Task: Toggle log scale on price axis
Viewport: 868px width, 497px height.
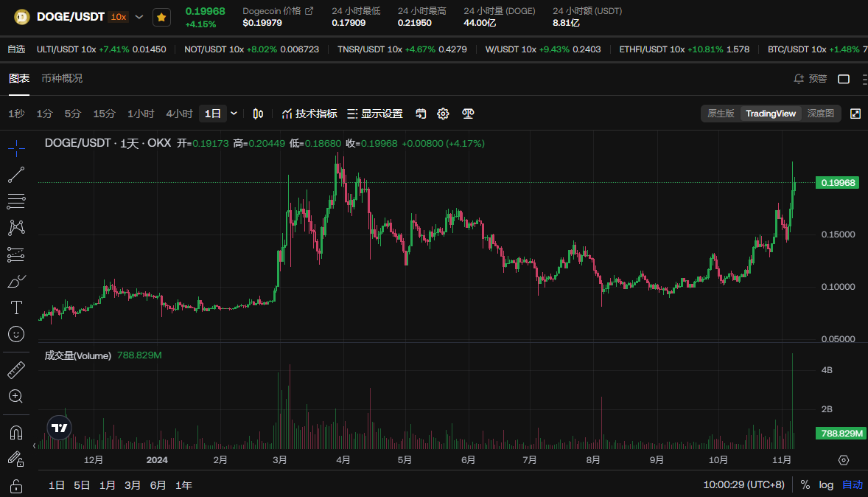Action: pos(826,484)
